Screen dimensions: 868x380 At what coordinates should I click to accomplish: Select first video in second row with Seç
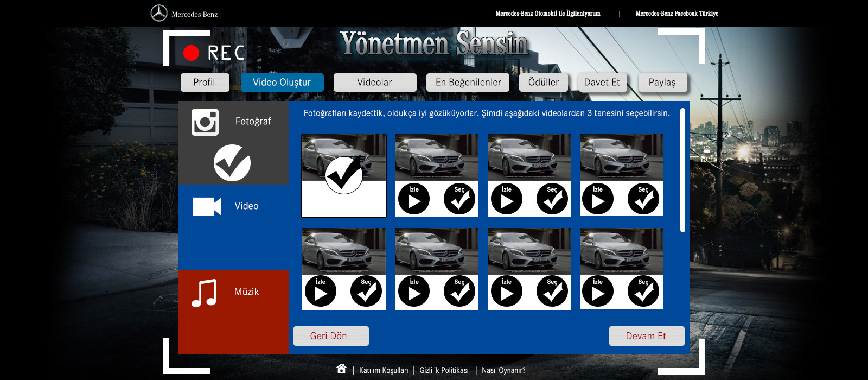pyautogui.click(x=366, y=291)
